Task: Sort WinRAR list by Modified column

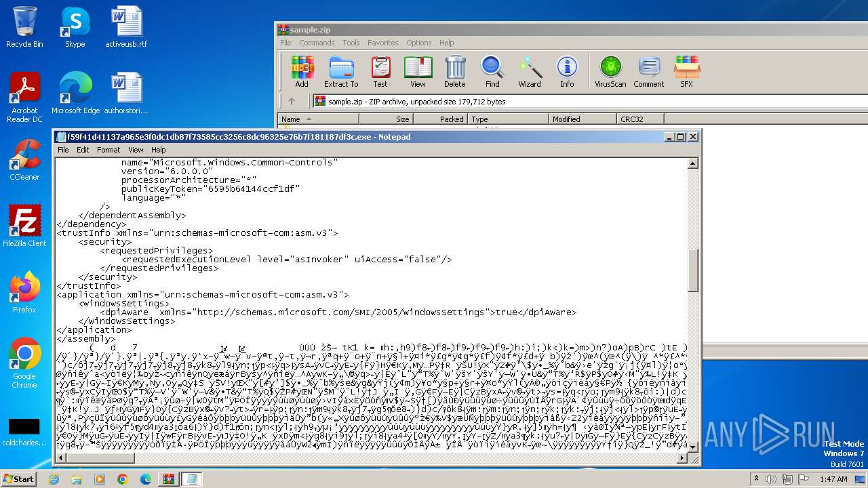Action: 583,119
